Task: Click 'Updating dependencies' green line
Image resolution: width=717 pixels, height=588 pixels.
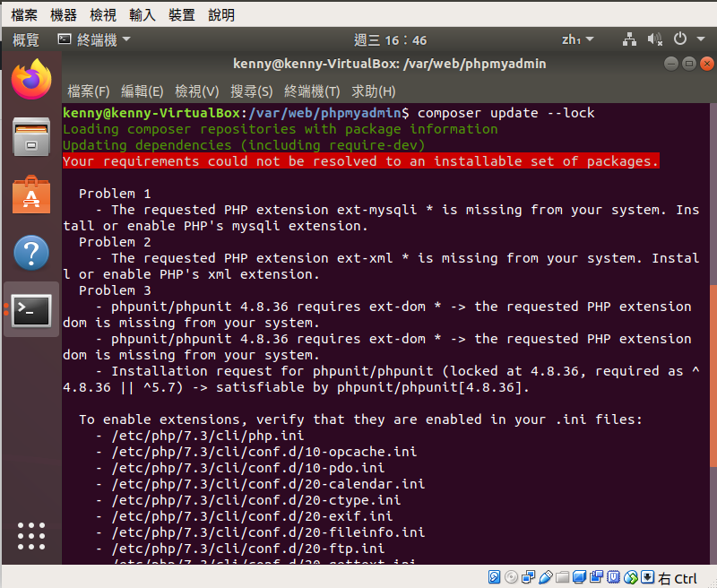Action: [x=244, y=145]
